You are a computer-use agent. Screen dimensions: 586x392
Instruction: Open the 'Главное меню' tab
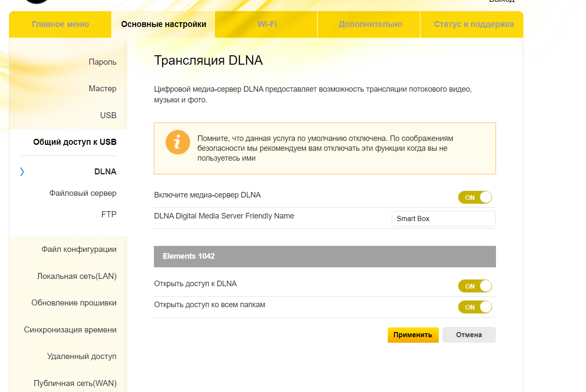(60, 24)
